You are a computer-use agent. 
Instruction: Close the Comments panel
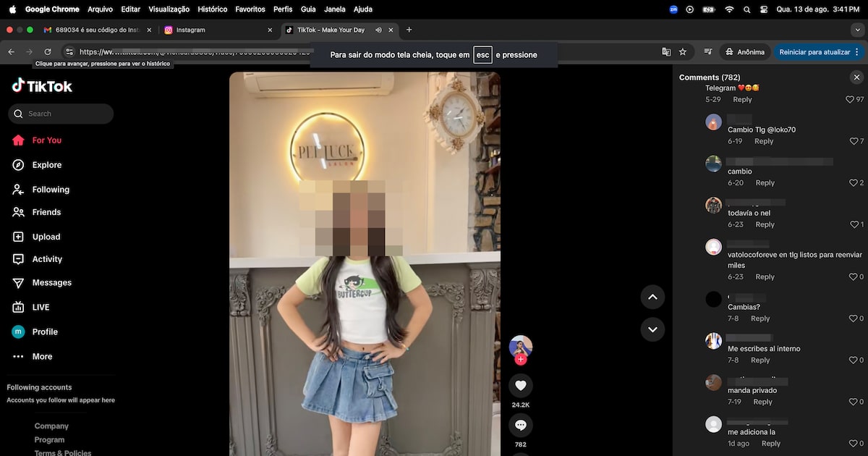(856, 77)
